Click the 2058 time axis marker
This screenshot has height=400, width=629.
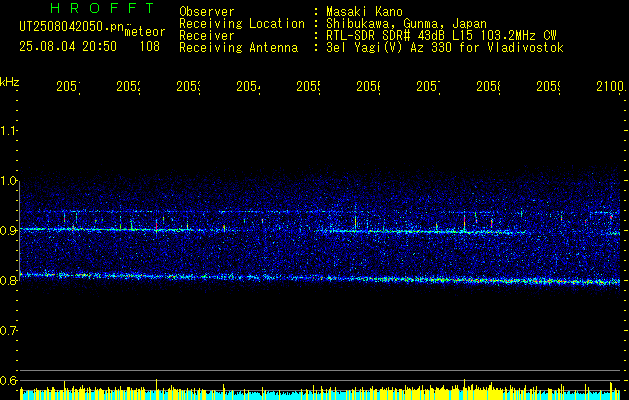(x=488, y=87)
